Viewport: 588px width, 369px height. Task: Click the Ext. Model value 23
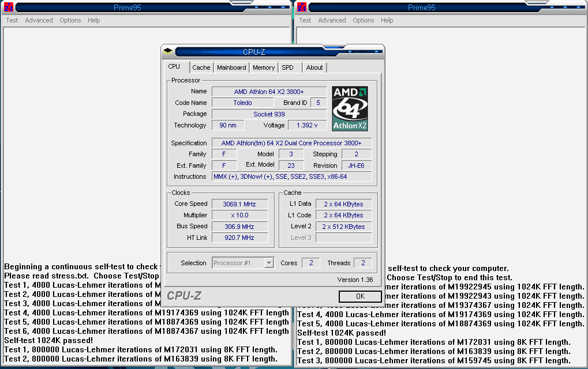pos(291,165)
